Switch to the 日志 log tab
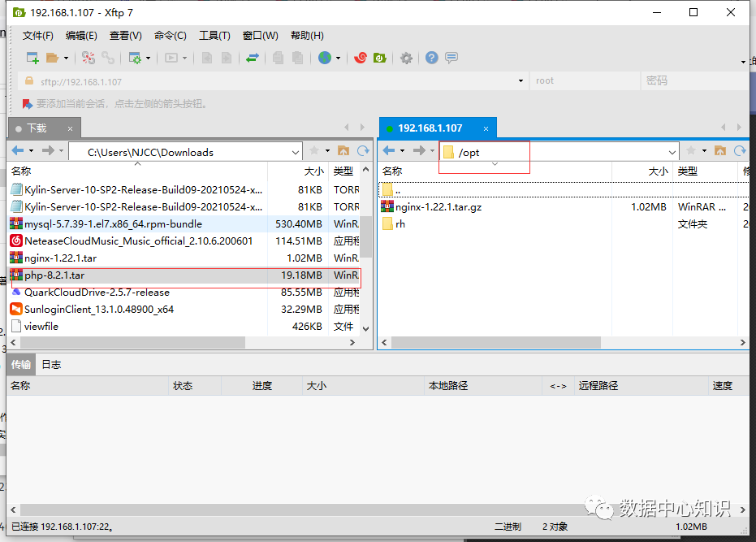 (51, 364)
